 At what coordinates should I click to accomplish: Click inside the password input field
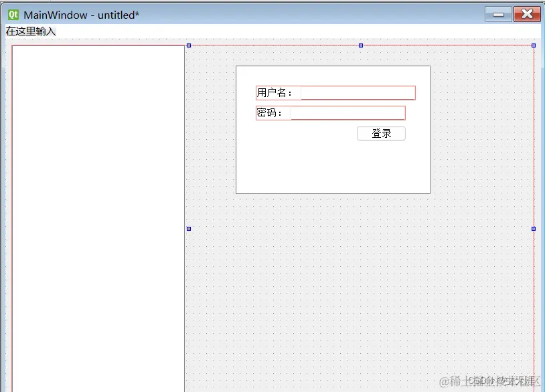348,112
